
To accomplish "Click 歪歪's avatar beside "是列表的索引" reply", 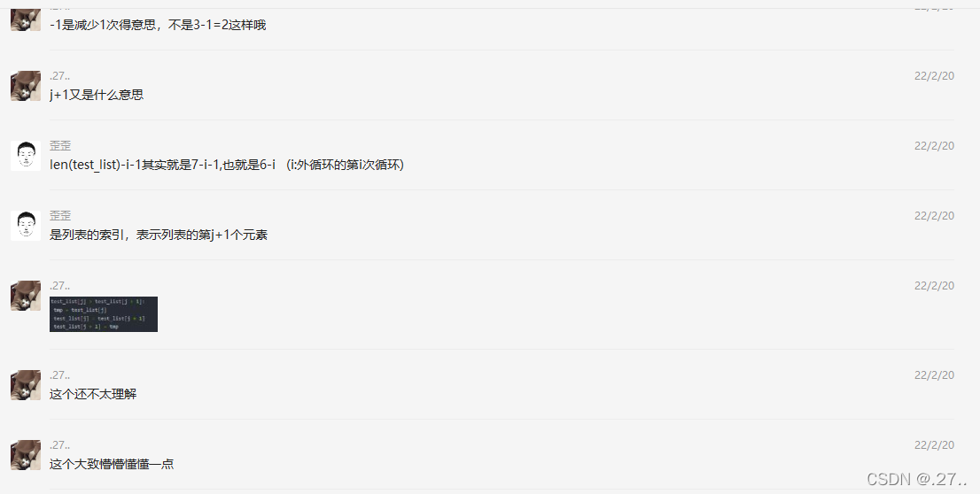I will [26, 226].
